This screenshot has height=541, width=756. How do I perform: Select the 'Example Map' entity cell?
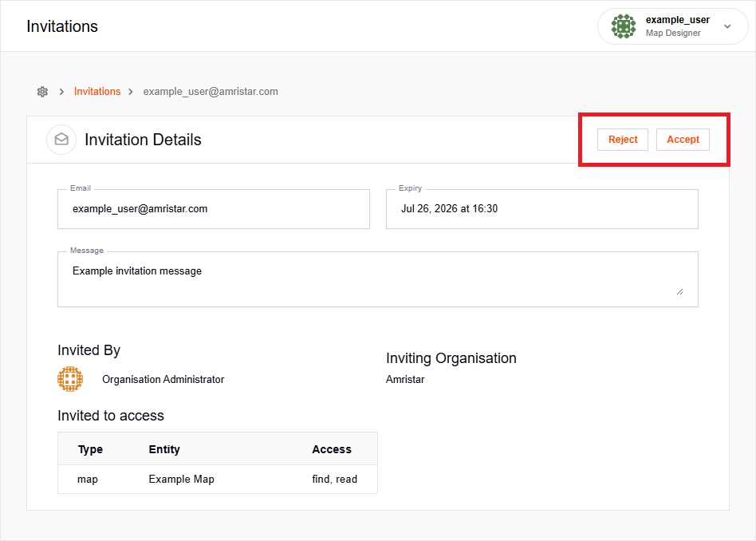tap(181, 480)
